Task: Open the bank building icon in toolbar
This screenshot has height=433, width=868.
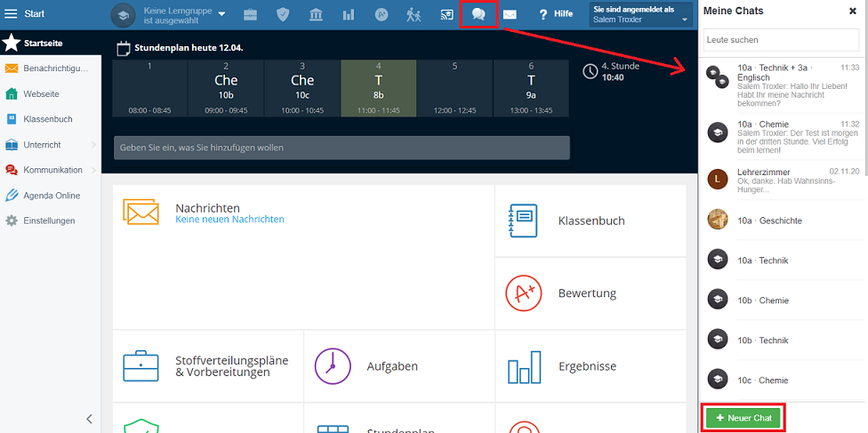Action: [x=316, y=15]
